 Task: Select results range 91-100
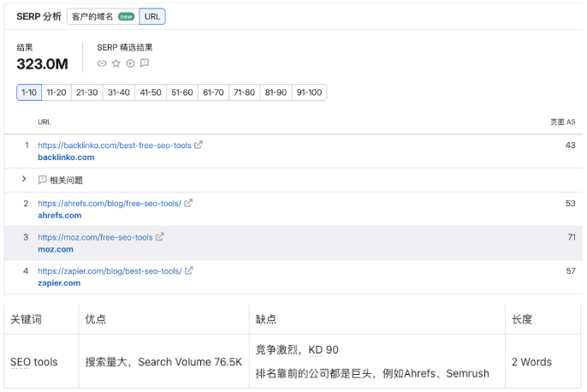tap(309, 92)
